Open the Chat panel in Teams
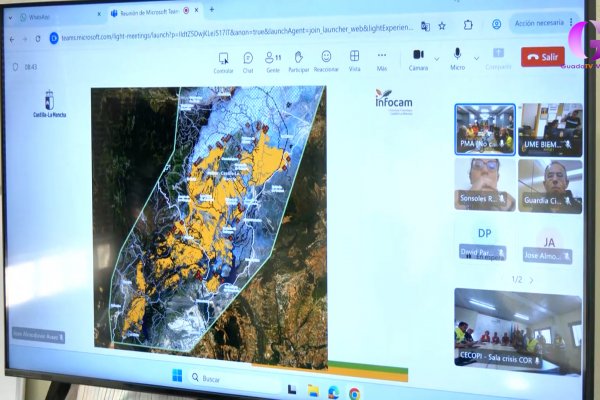The width and height of the screenshot is (600, 400). [x=248, y=63]
